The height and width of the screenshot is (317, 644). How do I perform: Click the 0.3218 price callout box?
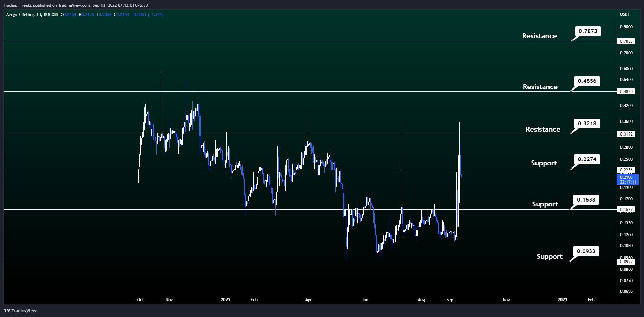587,124
